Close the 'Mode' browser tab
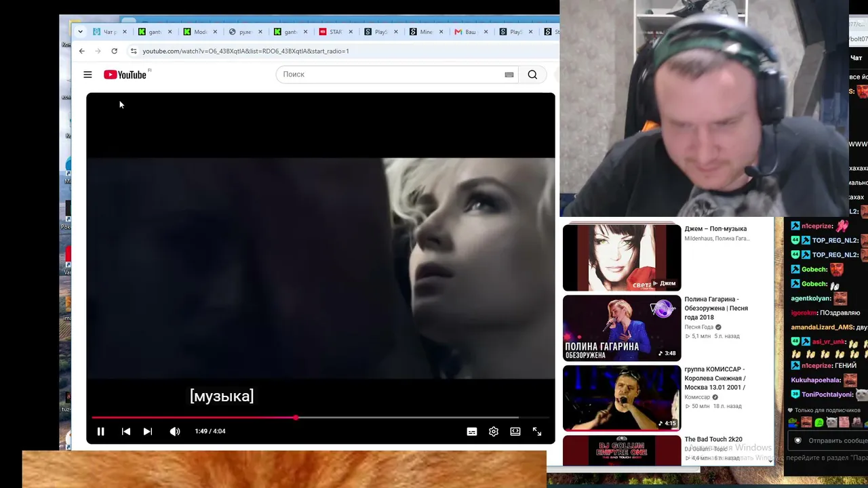This screenshot has width=868, height=488. pos(215,32)
